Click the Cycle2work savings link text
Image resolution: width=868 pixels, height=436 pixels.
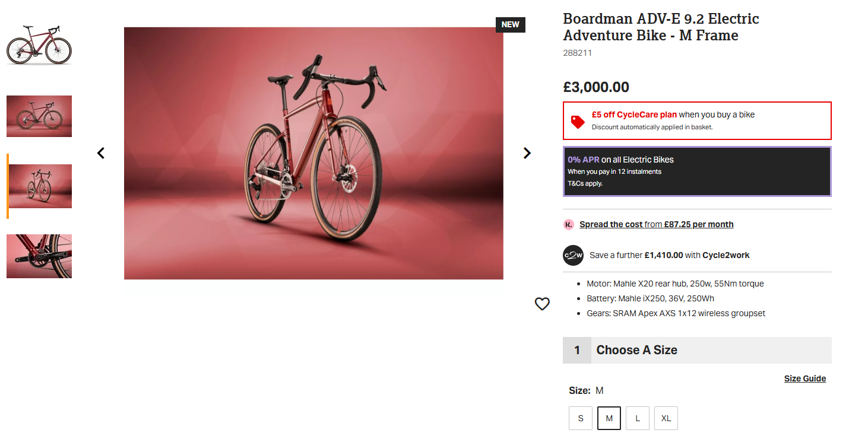click(x=669, y=255)
